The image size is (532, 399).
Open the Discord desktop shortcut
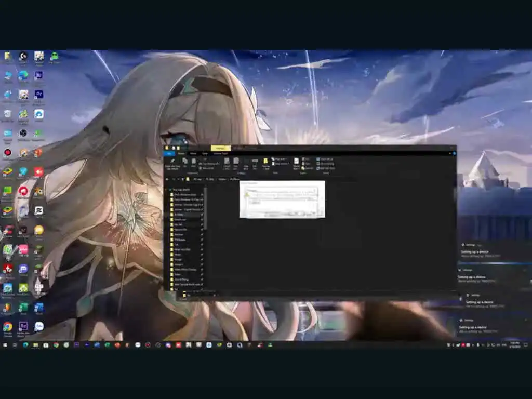(x=23, y=270)
